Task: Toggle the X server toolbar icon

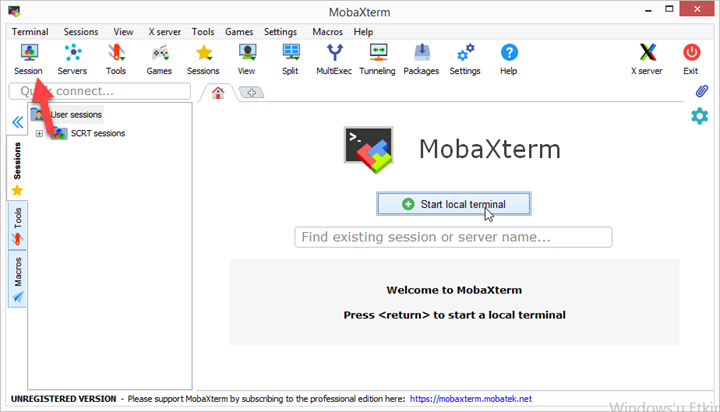Action: coord(647,60)
